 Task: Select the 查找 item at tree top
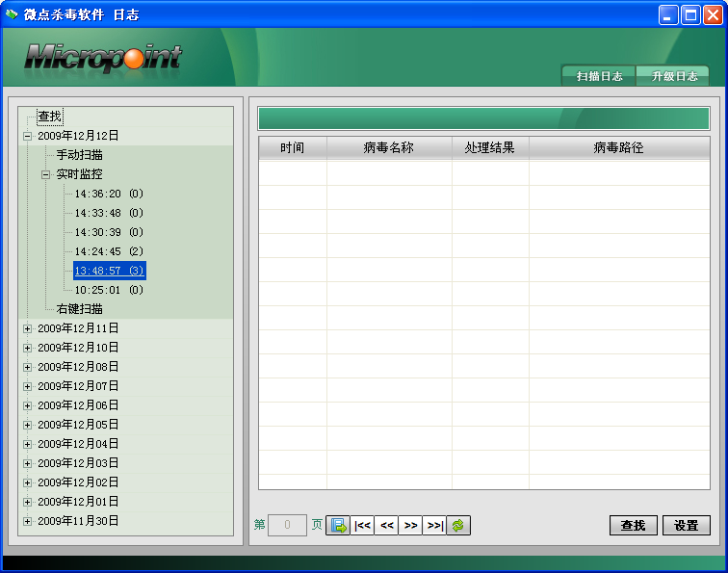click(50, 117)
